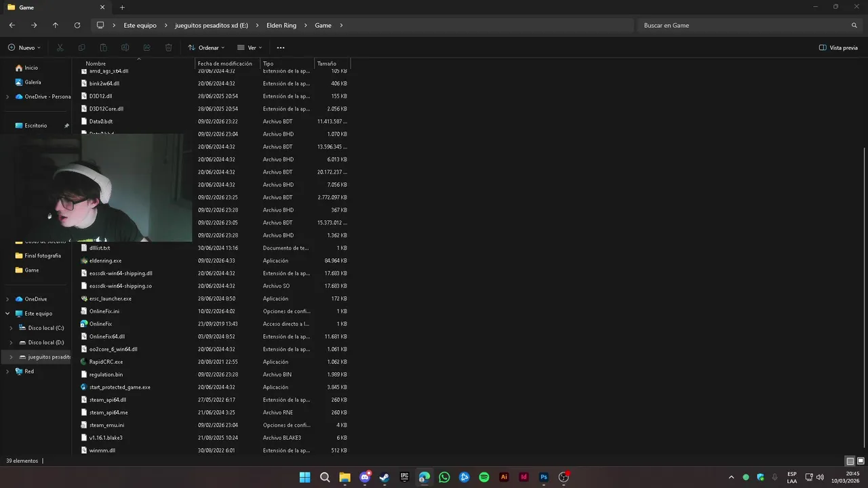Select steam_emu.ini file
The image size is (868, 488).
click(106, 425)
